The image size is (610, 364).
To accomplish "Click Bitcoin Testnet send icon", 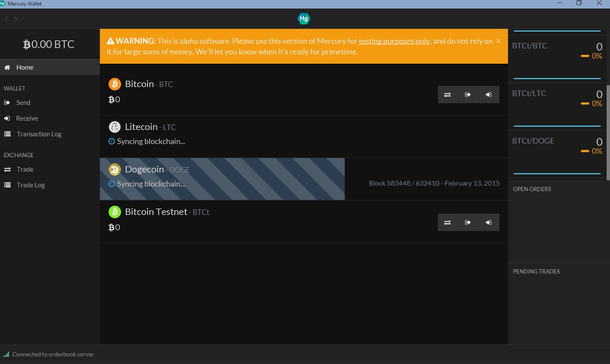I will click(468, 223).
